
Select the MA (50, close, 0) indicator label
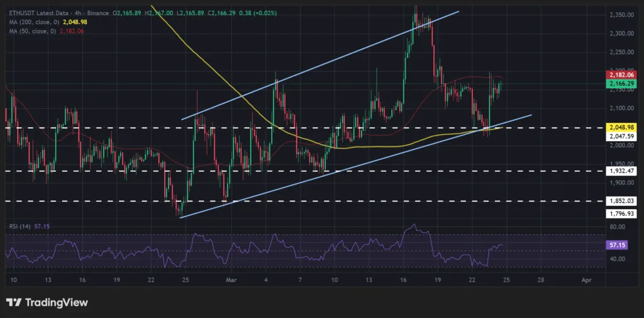tap(31, 31)
